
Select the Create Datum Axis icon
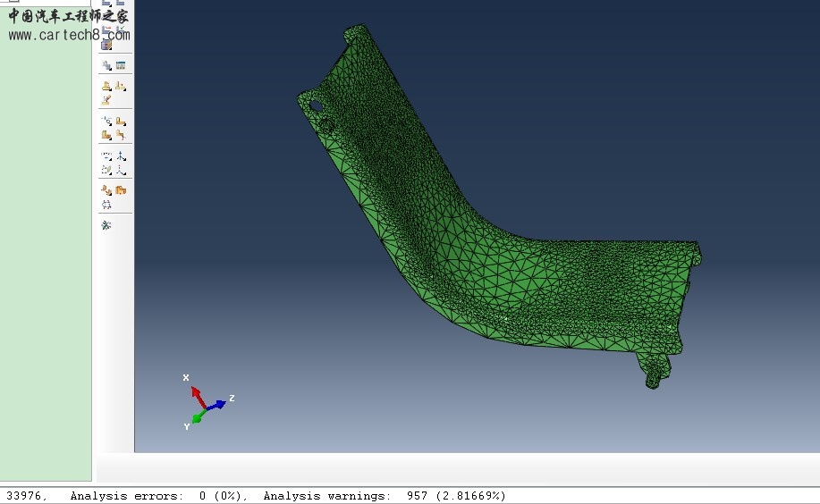(121, 155)
